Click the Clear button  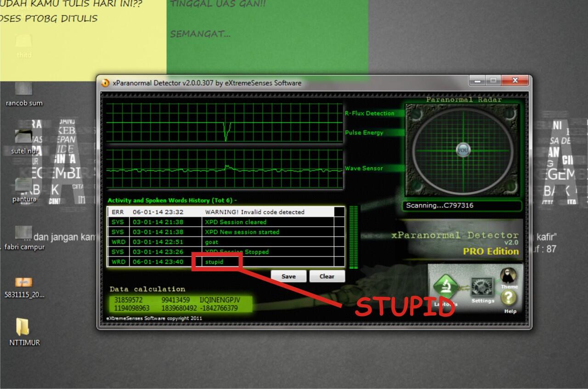coord(327,276)
